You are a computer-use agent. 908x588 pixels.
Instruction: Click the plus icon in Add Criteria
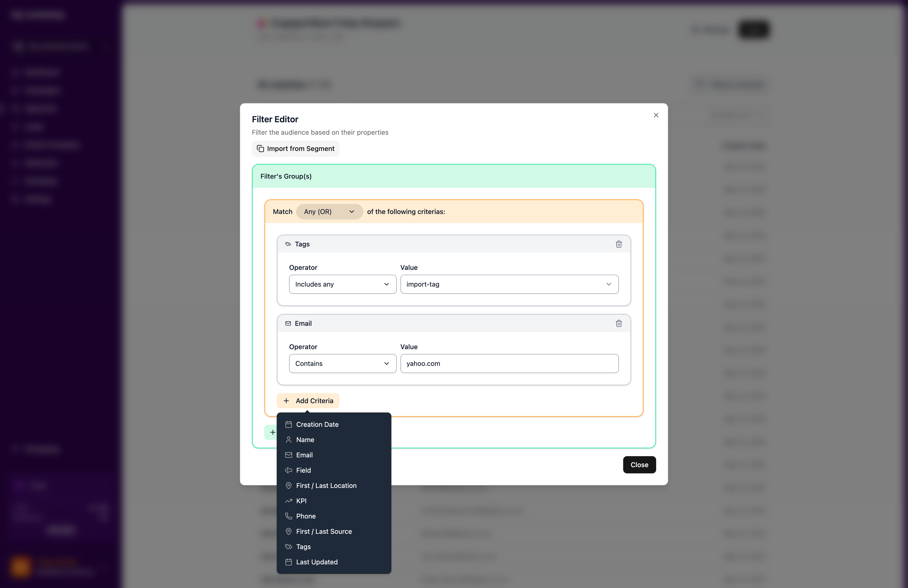pyautogui.click(x=286, y=401)
